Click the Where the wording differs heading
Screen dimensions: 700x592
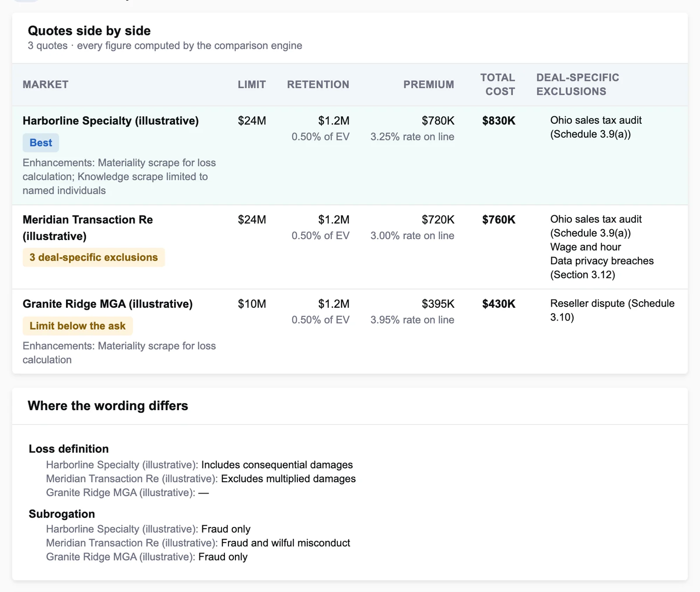(x=108, y=406)
